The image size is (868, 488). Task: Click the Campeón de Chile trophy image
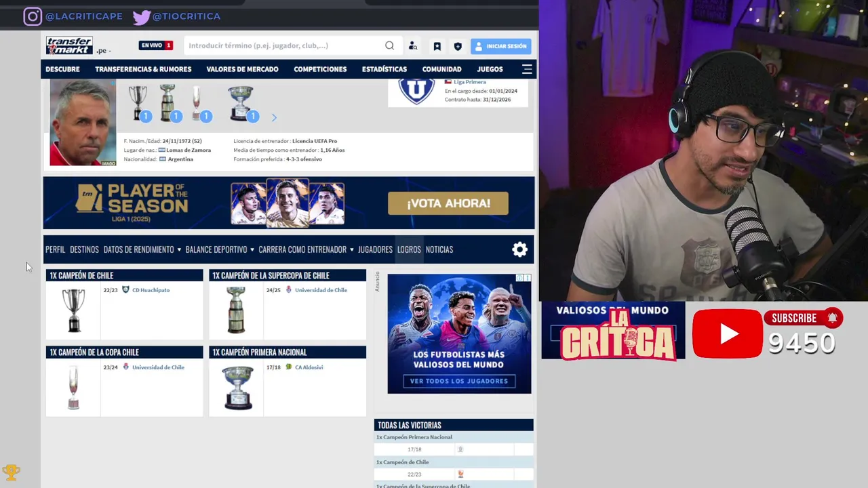click(73, 310)
